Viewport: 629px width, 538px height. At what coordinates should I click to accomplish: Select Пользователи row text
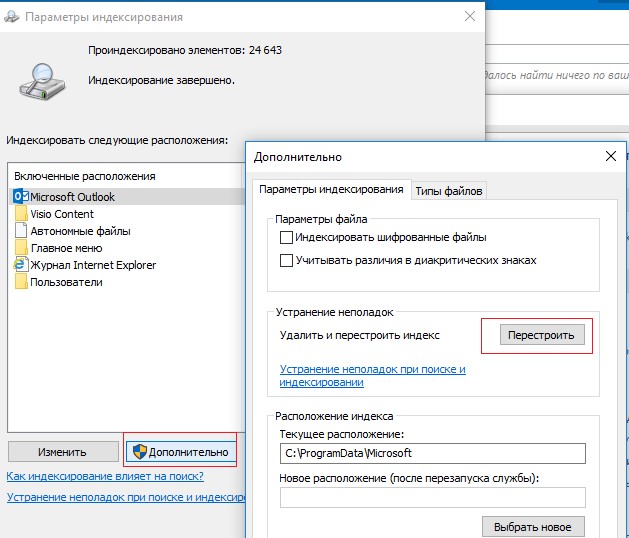click(x=67, y=282)
